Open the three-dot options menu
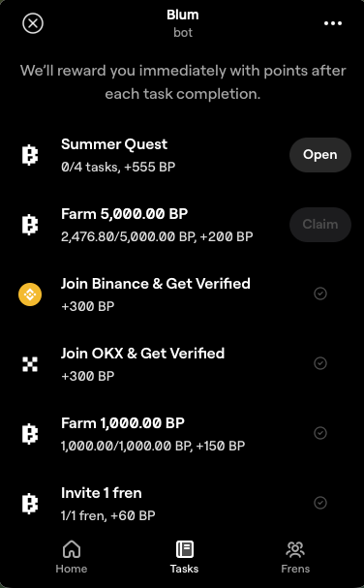 pos(333,23)
